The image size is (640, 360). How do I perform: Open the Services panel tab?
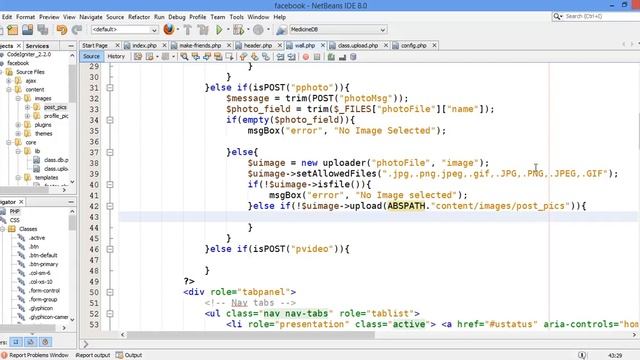pyautogui.click(x=37, y=46)
